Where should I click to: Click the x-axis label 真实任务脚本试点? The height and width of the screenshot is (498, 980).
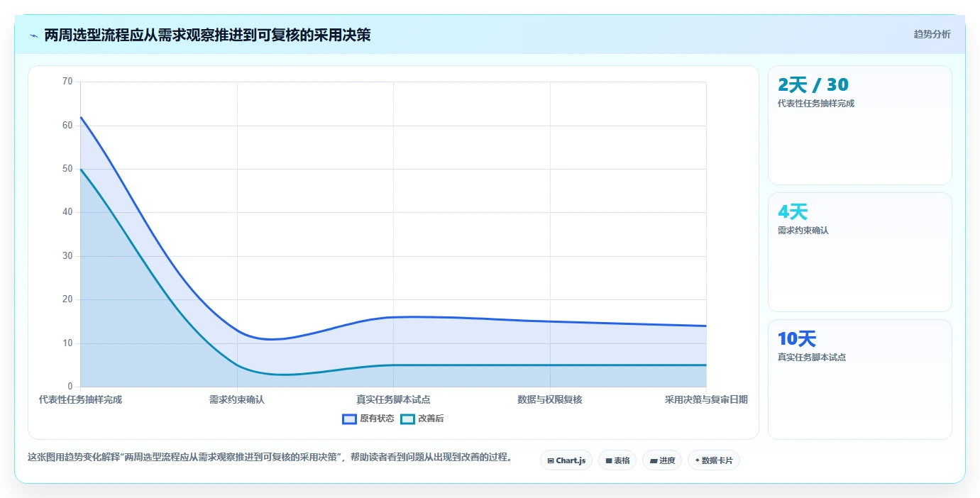pyautogui.click(x=393, y=399)
